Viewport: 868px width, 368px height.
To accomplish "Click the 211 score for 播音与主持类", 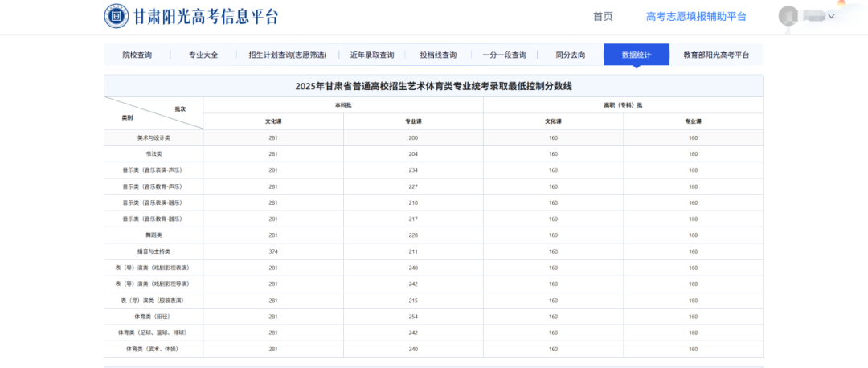I will tap(413, 251).
